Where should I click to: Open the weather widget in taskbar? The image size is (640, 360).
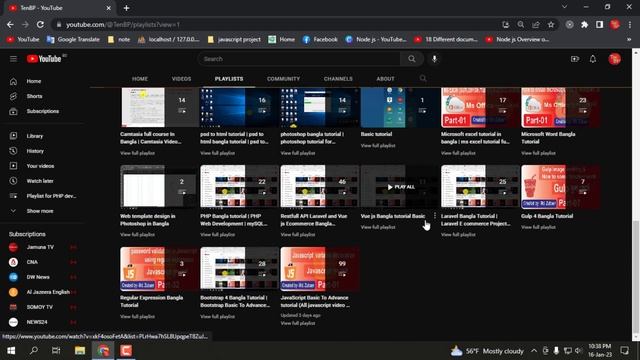click(x=487, y=351)
